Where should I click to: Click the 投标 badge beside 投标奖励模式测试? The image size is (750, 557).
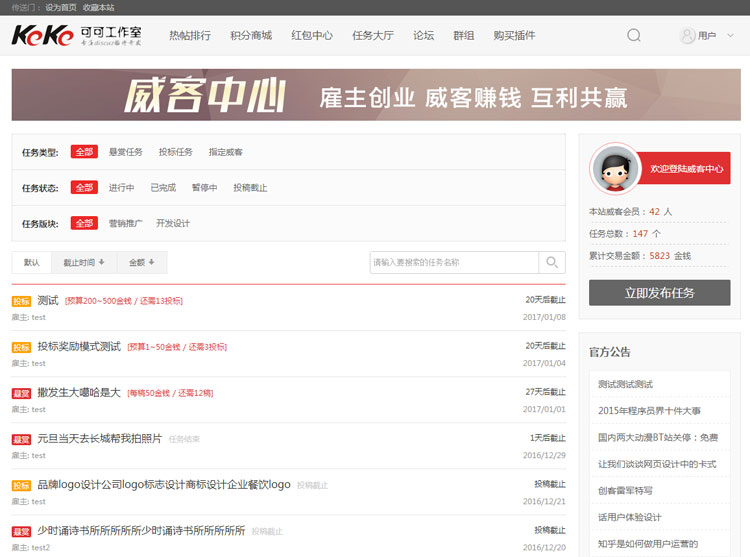pos(21,347)
